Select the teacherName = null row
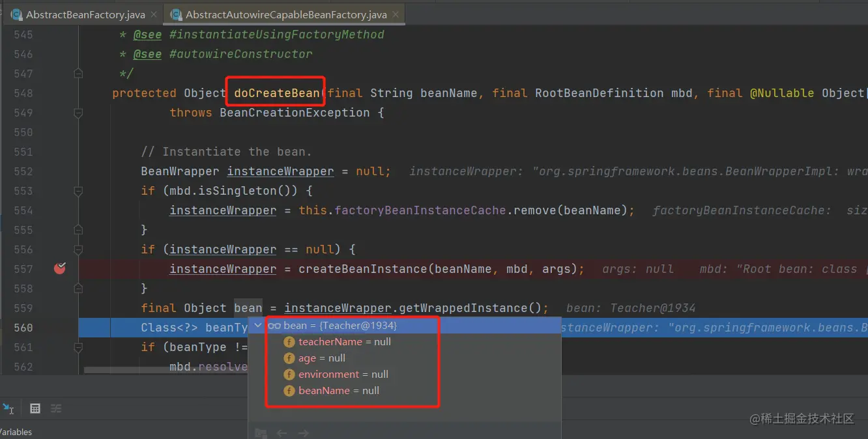 (405, 342)
